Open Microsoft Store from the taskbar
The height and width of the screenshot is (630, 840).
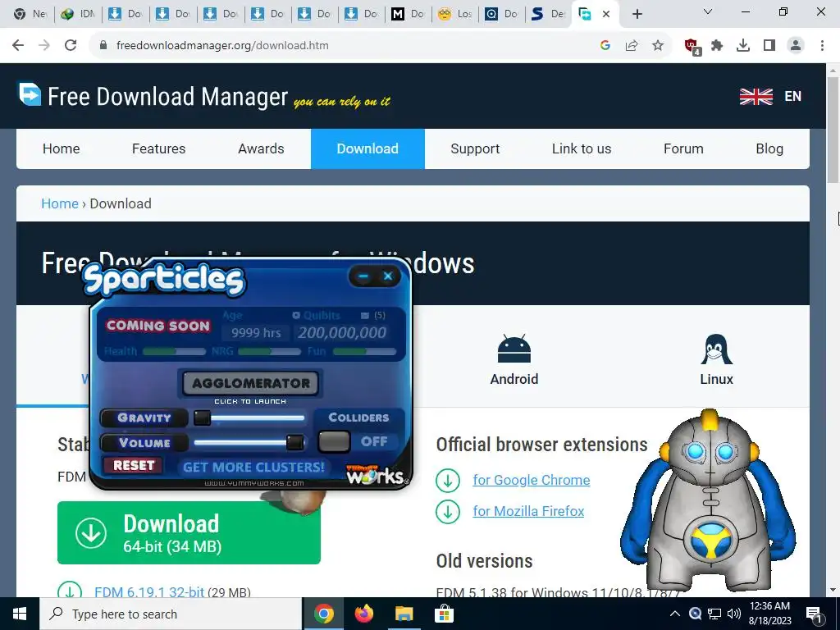[444, 614]
